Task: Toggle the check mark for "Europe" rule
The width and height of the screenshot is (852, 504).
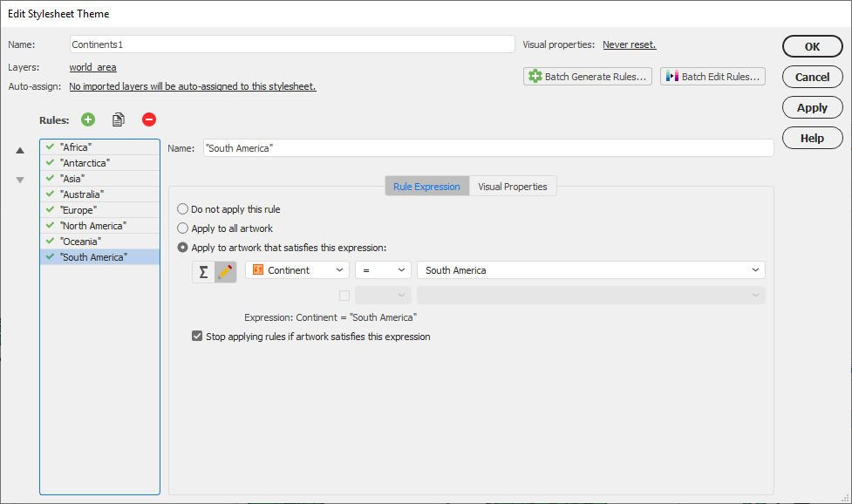Action: pos(50,209)
